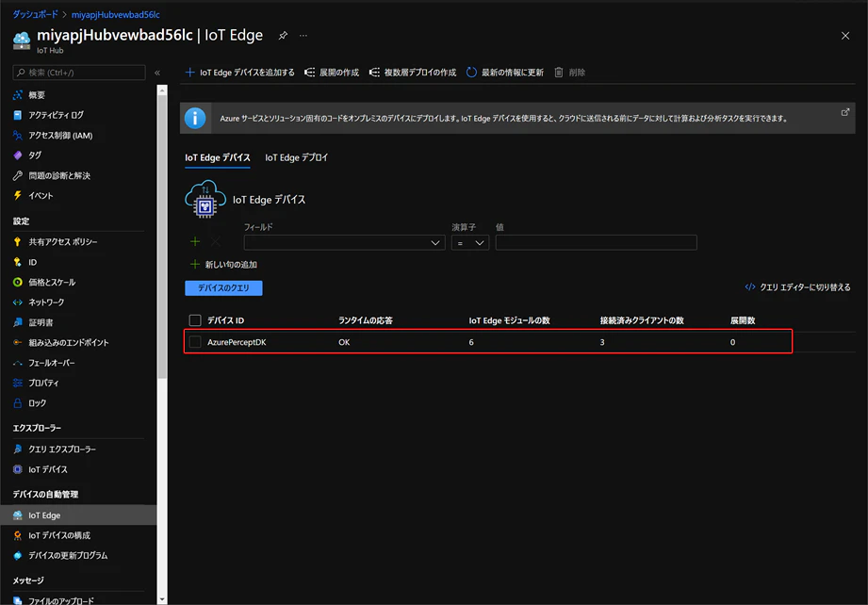Viewport: 868px width, 605px height.
Task: Click miyapjHubvewbad56lc breadcrumb link
Action: point(116,14)
